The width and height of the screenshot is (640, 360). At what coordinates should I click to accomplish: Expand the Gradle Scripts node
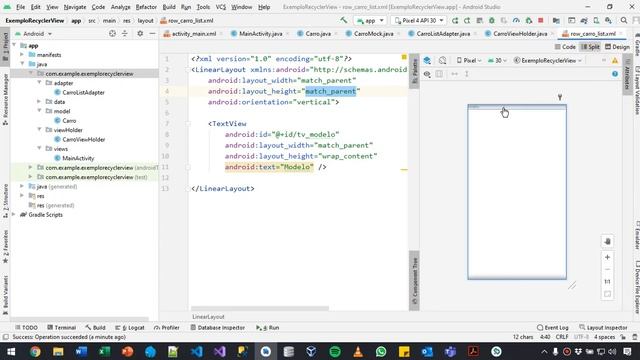13,214
